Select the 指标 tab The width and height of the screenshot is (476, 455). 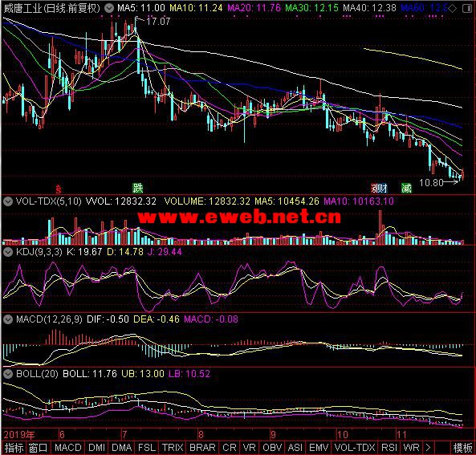[x=14, y=448]
